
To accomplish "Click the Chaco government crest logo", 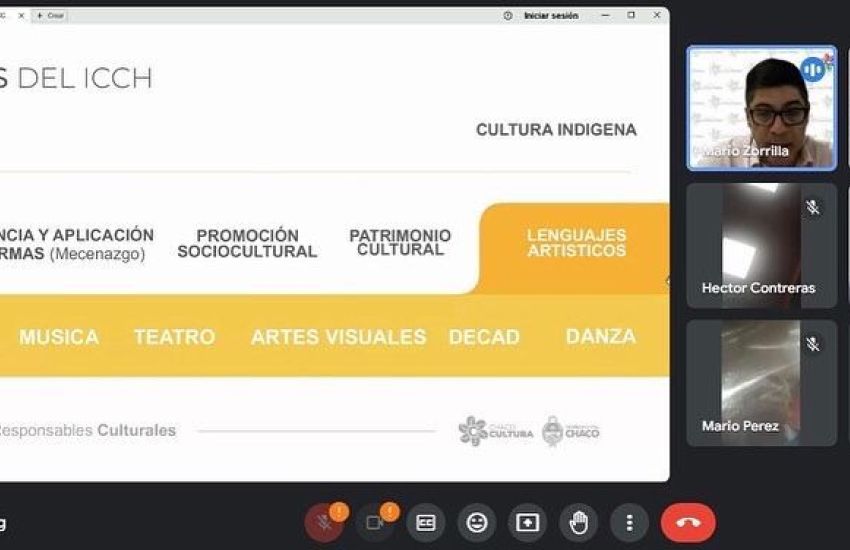I will click(x=571, y=431).
